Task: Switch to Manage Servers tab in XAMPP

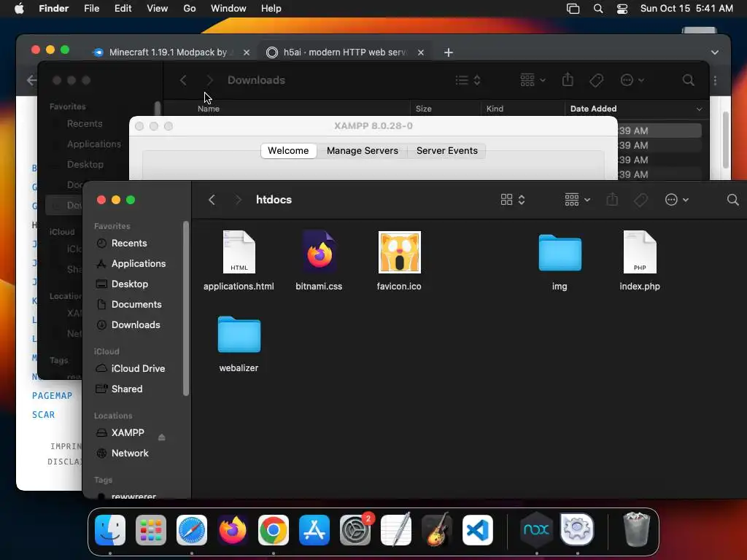Action: coord(362,151)
